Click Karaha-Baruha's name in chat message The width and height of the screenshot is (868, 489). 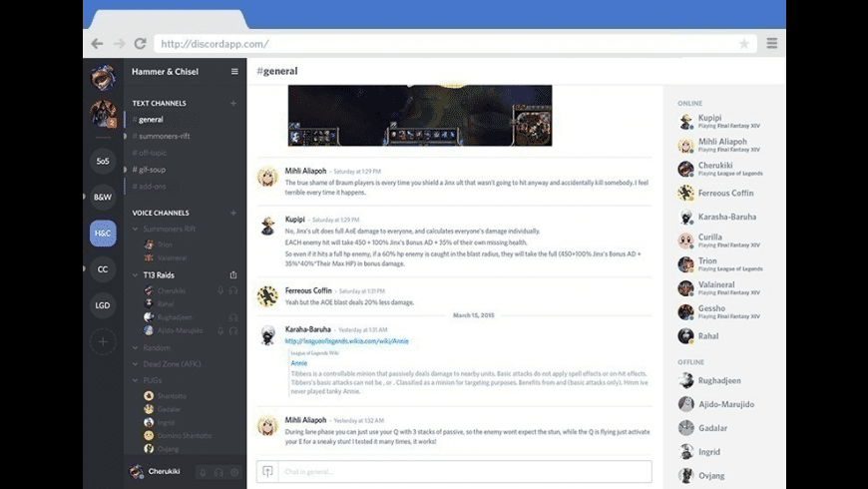(x=307, y=329)
